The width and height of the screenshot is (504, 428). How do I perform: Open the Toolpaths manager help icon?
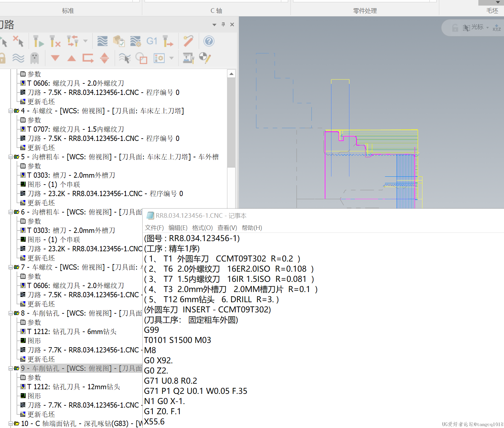point(209,41)
